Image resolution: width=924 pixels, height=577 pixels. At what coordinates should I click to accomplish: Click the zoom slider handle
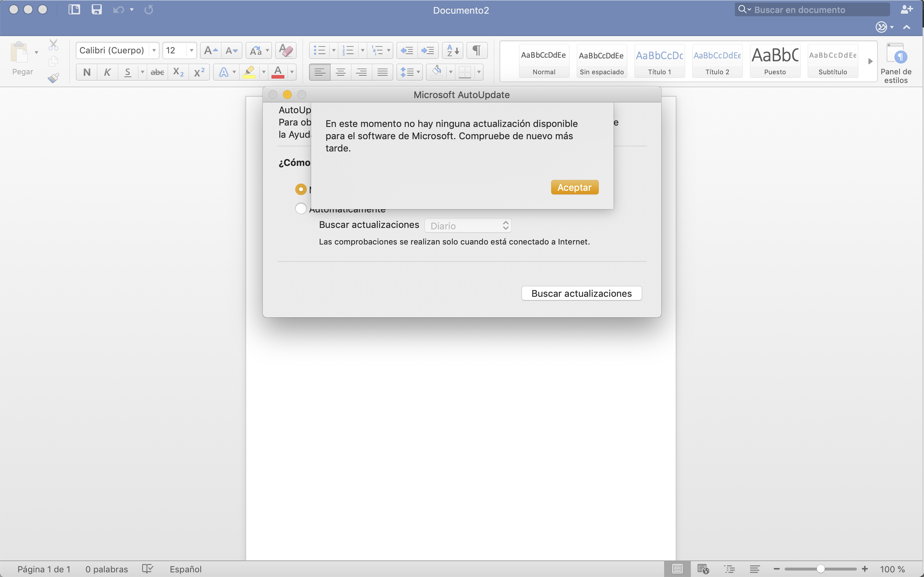(x=820, y=569)
